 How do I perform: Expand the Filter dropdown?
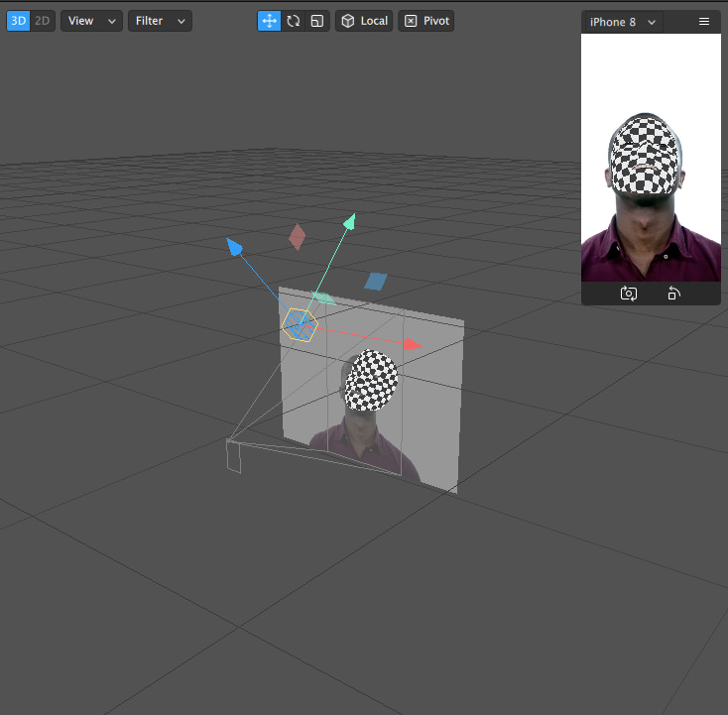pyautogui.click(x=160, y=21)
